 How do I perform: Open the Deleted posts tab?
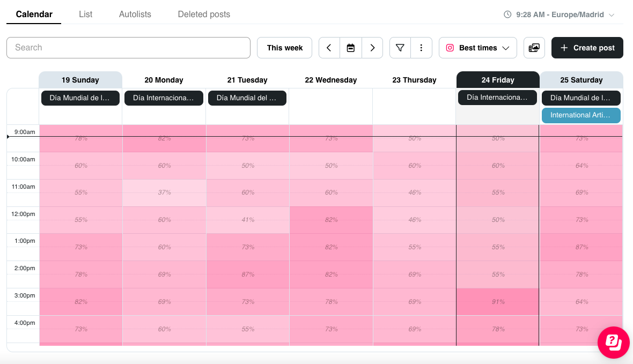coord(204,14)
